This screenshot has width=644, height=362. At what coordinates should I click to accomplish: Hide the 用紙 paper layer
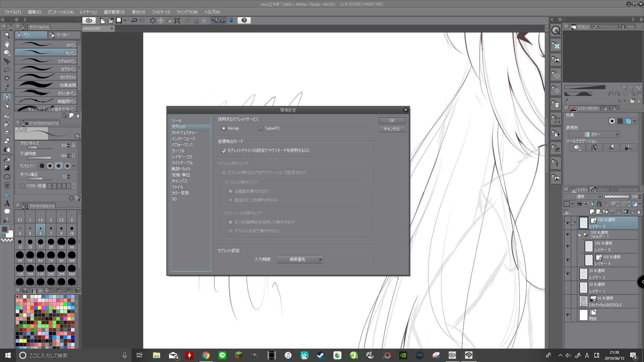pos(567,315)
